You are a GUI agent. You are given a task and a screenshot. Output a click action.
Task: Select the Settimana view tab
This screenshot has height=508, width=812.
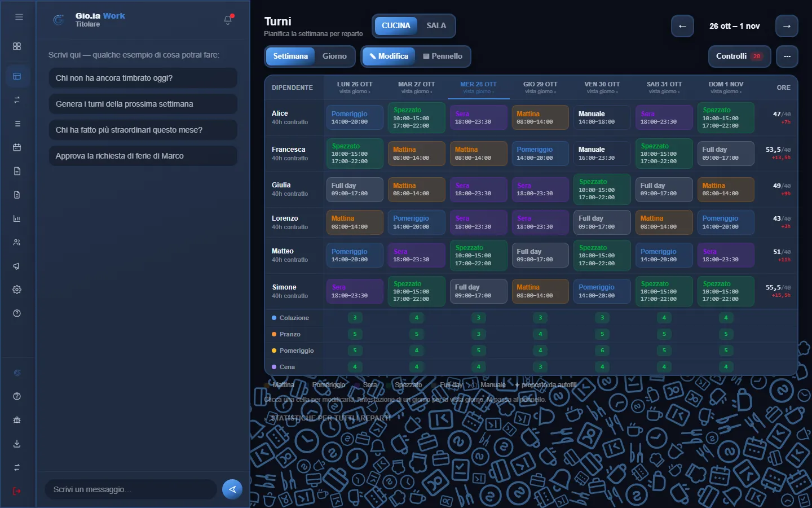point(290,56)
